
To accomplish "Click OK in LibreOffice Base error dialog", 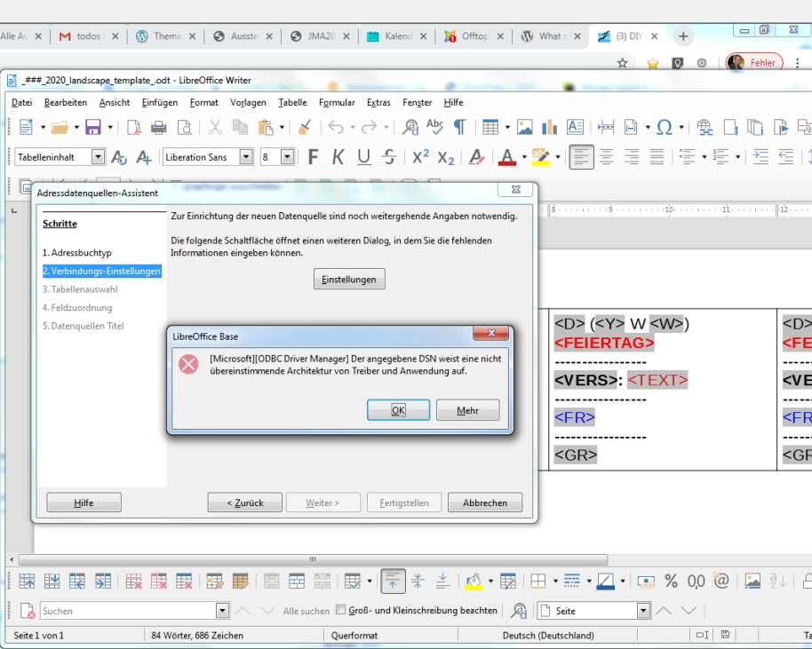I will tap(398, 410).
